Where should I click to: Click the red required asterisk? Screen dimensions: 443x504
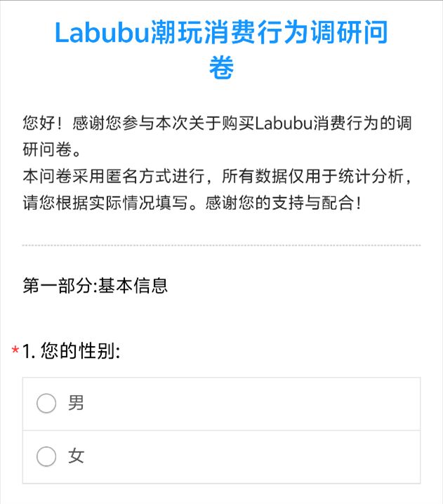tap(15, 352)
